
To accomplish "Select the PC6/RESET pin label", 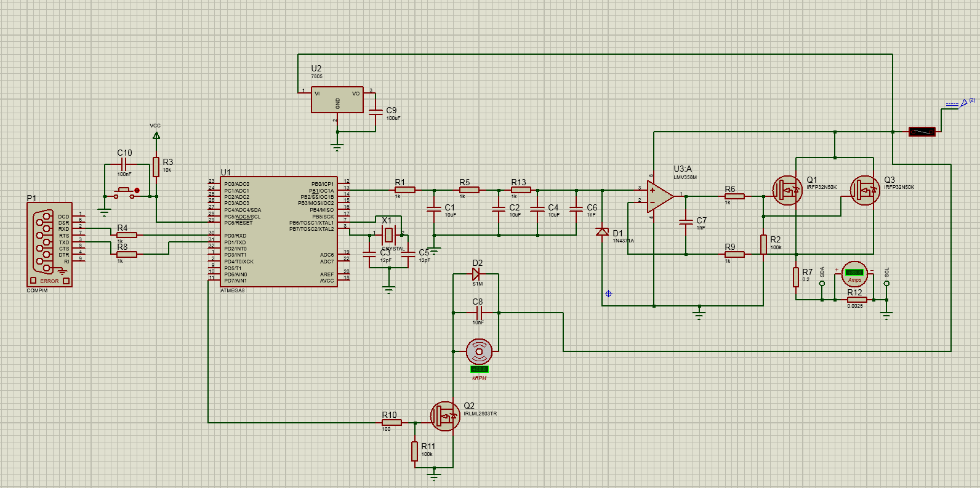I will (x=238, y=223).
